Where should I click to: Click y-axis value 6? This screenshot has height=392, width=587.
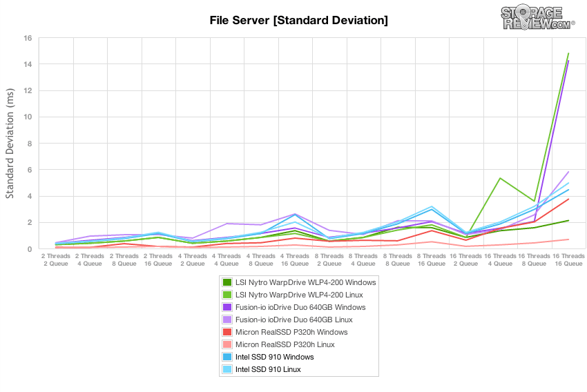point(30,170)
